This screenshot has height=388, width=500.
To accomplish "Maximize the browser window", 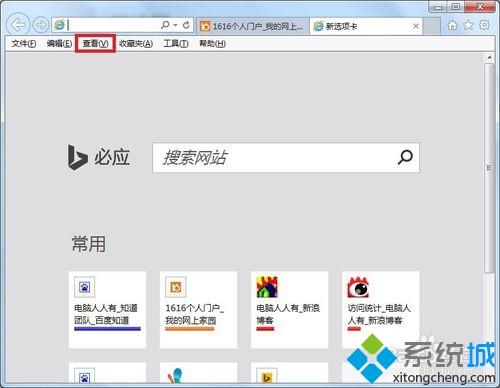I will point(456,7).
